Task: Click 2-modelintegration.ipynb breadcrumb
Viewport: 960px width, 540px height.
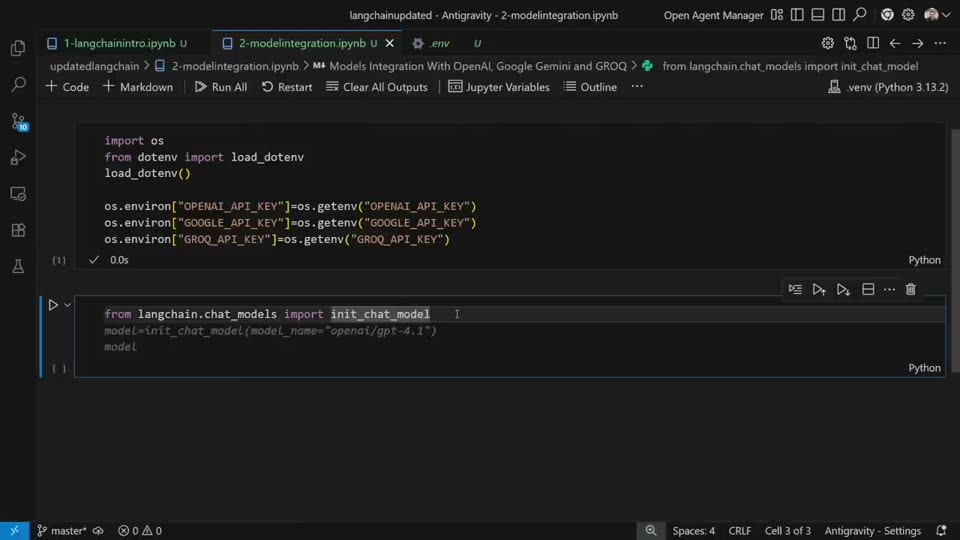Action: click(227, 66)
